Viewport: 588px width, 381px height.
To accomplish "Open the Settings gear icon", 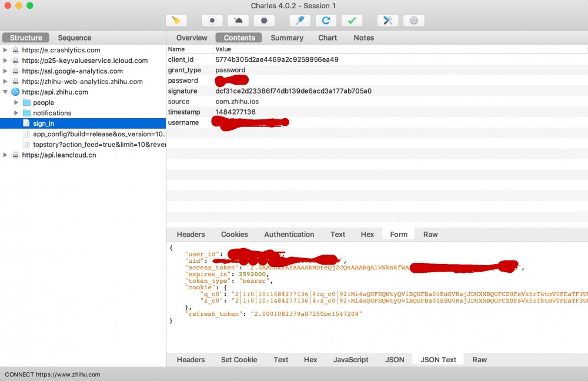I will pyautogui.click(x=414, y=21).
